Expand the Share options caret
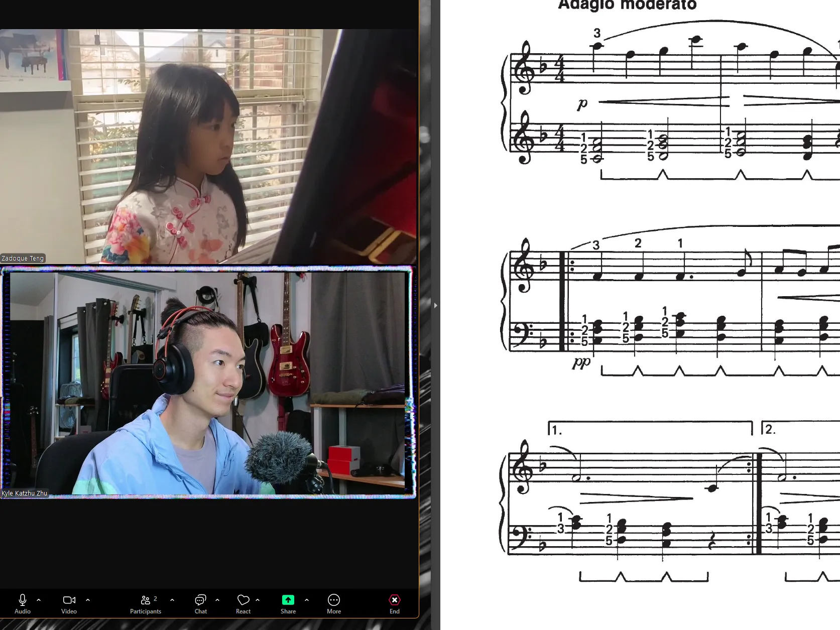This screenshot has height=630, width=840. pos(307,600)
